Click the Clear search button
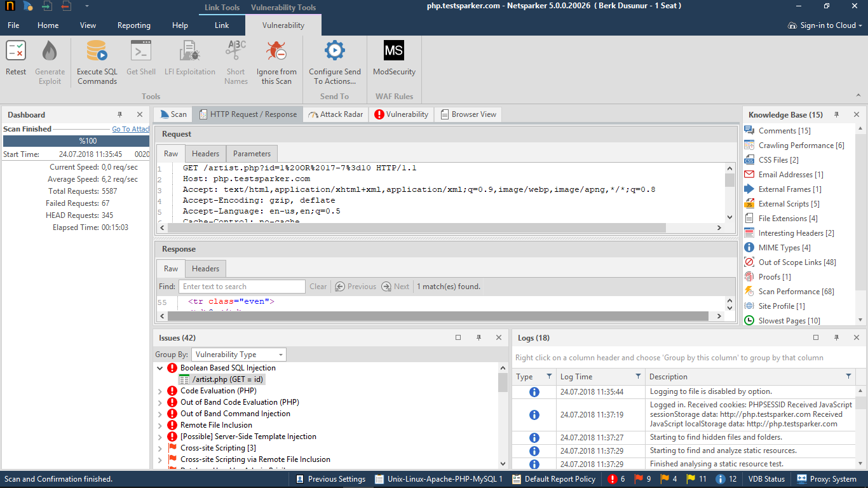 pos(318,287)
